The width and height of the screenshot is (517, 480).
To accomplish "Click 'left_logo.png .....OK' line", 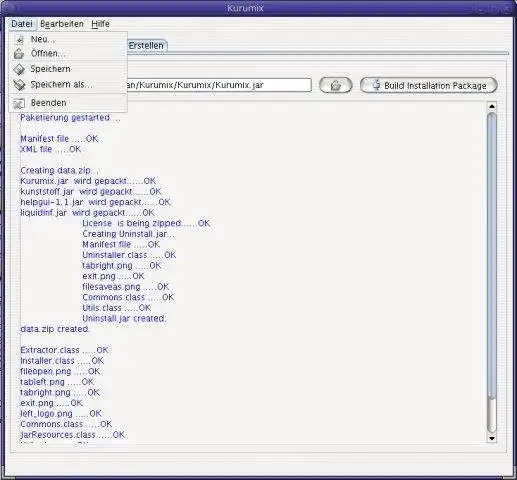I will pyautogui.click(x=61, y=414).
